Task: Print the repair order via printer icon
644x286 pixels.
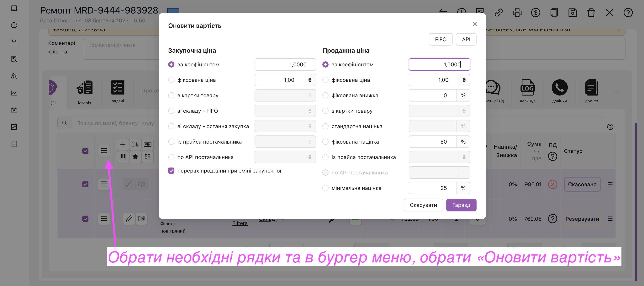Action: point(517,13)
